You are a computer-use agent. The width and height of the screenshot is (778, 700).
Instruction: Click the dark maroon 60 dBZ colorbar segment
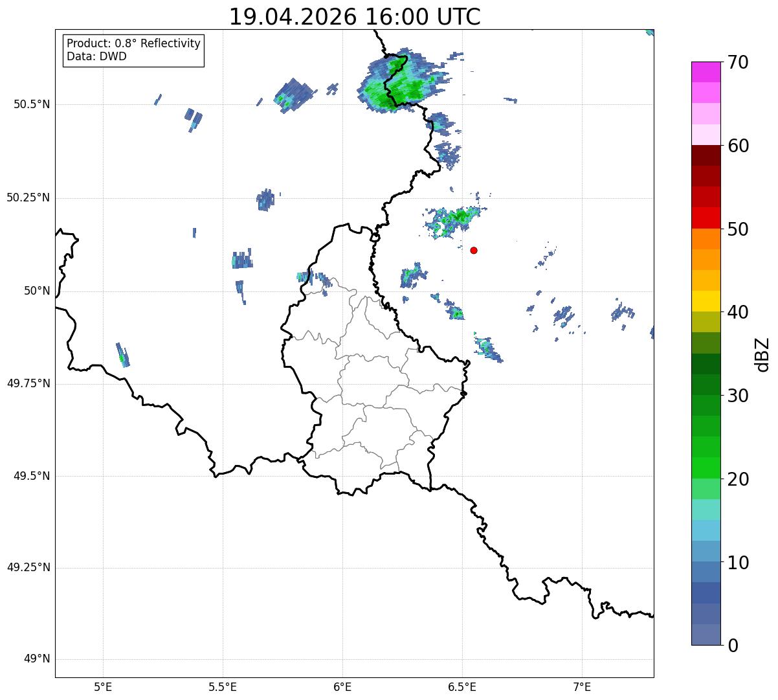click(x=706, y=155)
